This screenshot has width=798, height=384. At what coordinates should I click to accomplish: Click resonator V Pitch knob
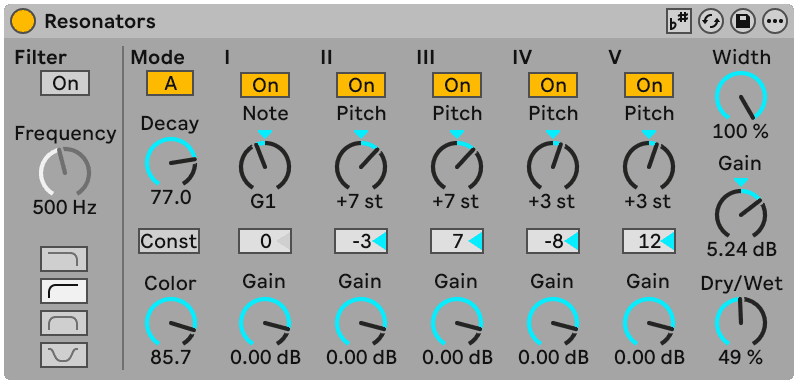(x=649, y=166)
